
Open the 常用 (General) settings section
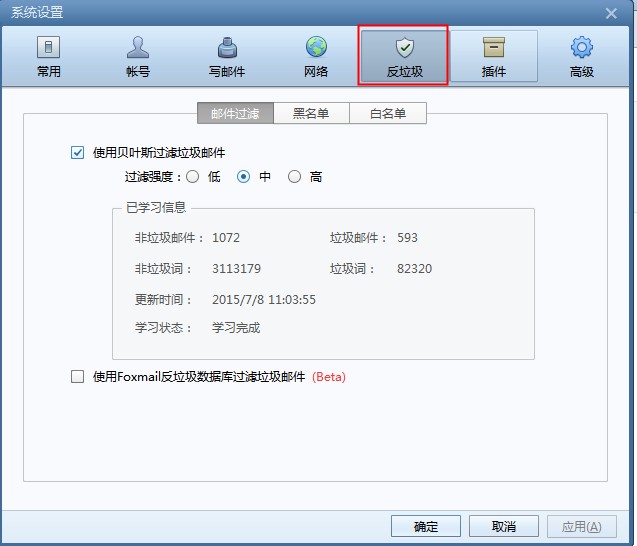[48, 57]
